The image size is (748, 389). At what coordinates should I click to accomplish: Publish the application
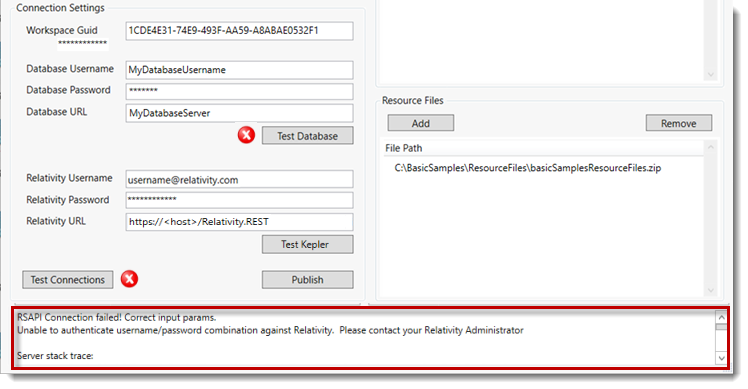[308, 280]
